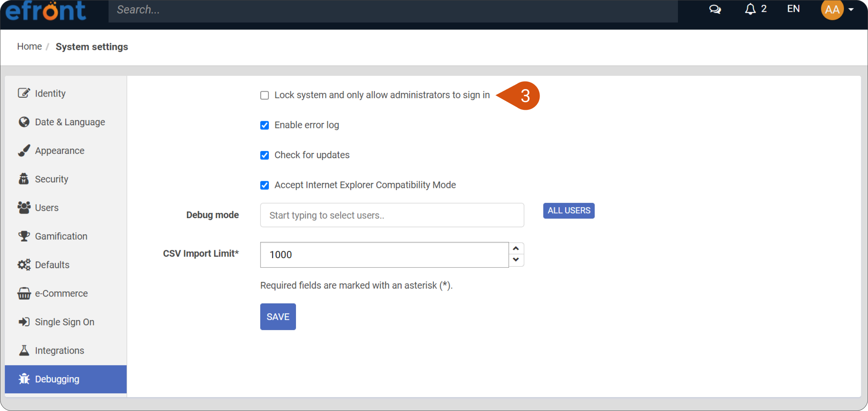
Task: Switch to e-Commerce settings
Action: tap(66, 293)
